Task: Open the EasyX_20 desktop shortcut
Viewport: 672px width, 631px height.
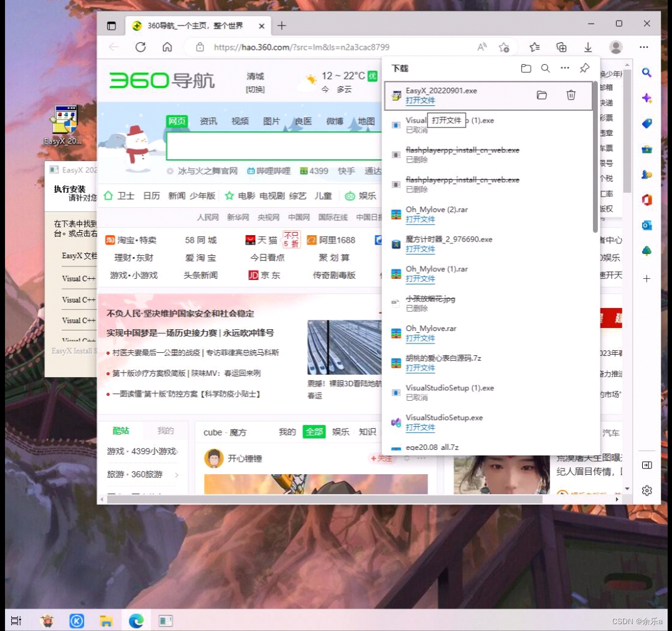Action: click(63, 124)
